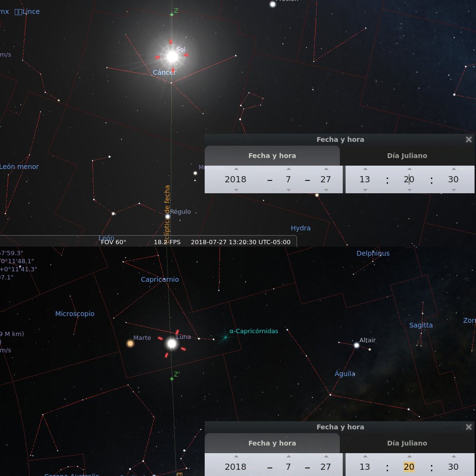
Task: Click the green nadir marker Z'
Action: [x=172, y=379]
